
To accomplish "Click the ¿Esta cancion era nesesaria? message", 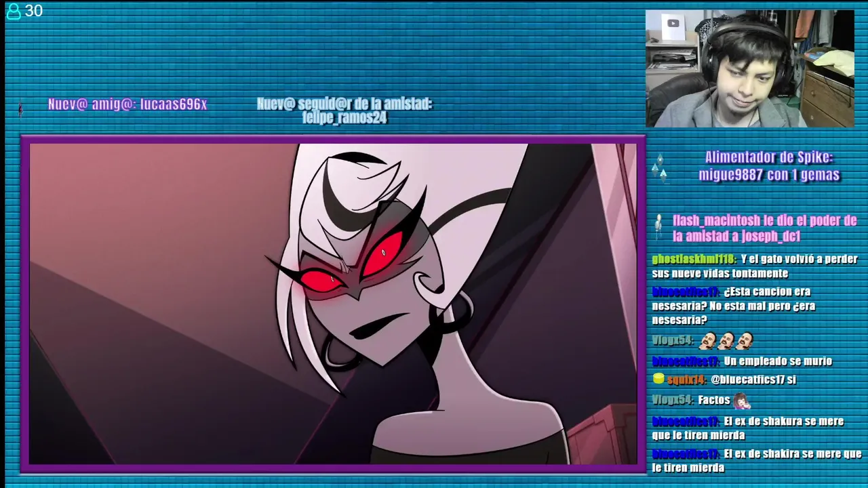I will pyautogui.click(x=734, y=306).
